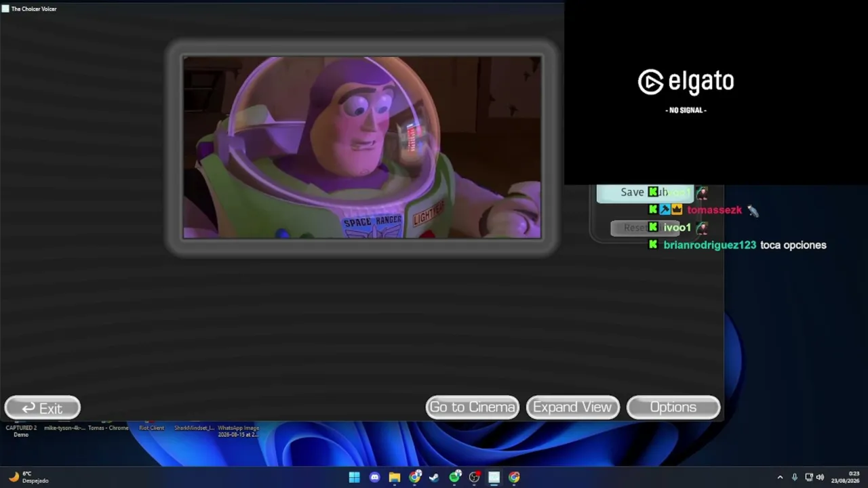Click the Exit button
The width and height of the screenshot is (868, 488).
pyautogui.click(x=42, y=408)
